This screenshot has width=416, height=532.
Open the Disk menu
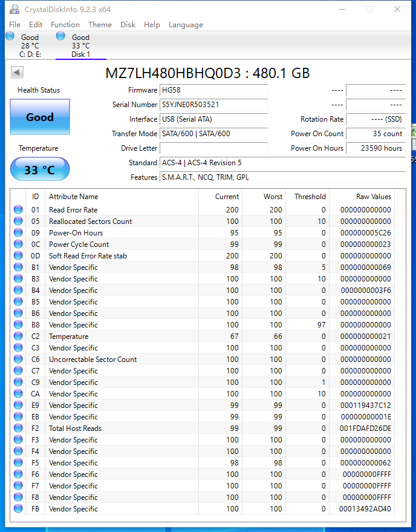[x=128, y=25]
